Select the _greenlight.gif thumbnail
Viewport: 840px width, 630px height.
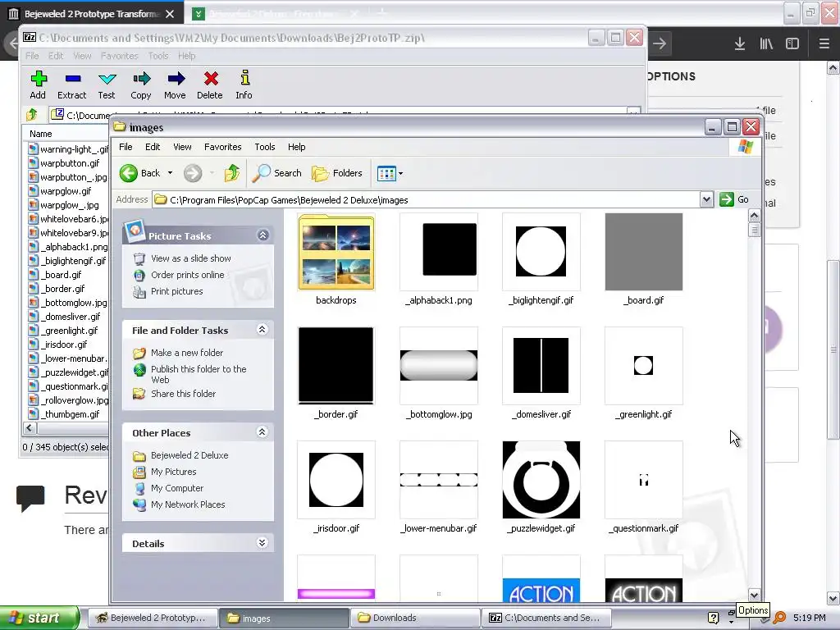(x=644, y=365)
